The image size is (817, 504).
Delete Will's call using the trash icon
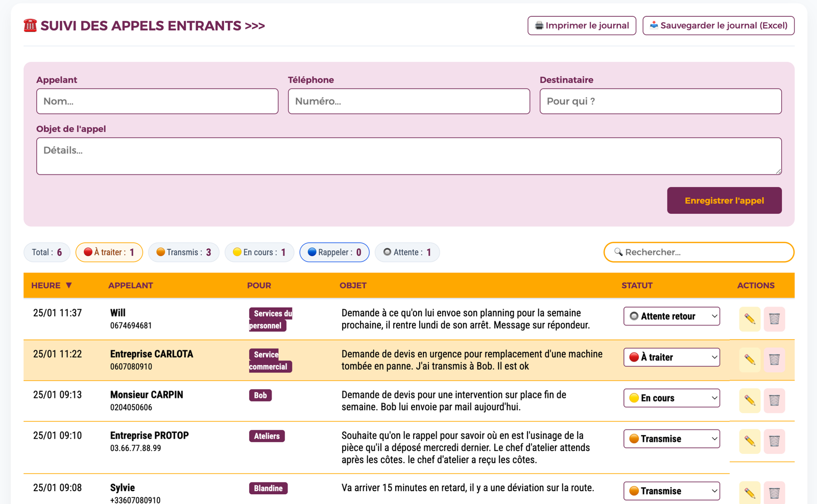(x=774, y=319)
